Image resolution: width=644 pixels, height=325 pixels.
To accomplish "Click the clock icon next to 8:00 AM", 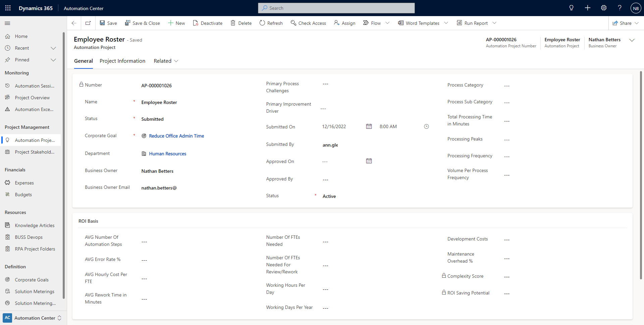I will tap(426, 126).
